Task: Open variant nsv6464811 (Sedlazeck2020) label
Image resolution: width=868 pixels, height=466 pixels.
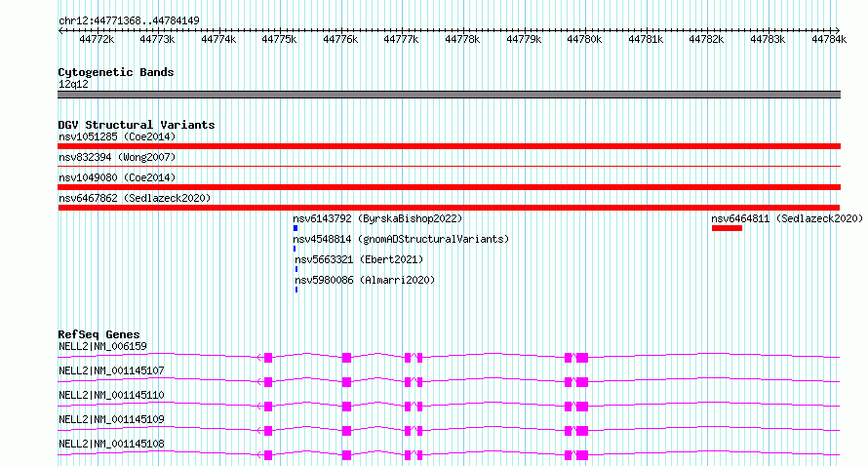Action: click(787, 218)
